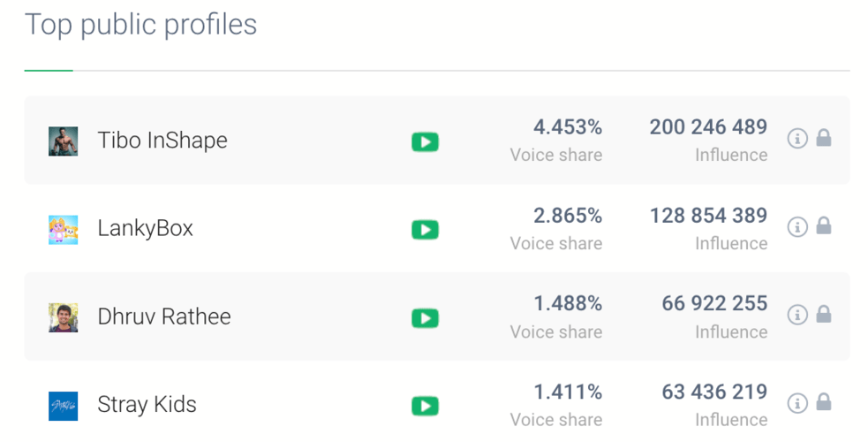Open info icon for Stray Kids
The width and height of the screenshot is (868, 442).
pos(797,403)
